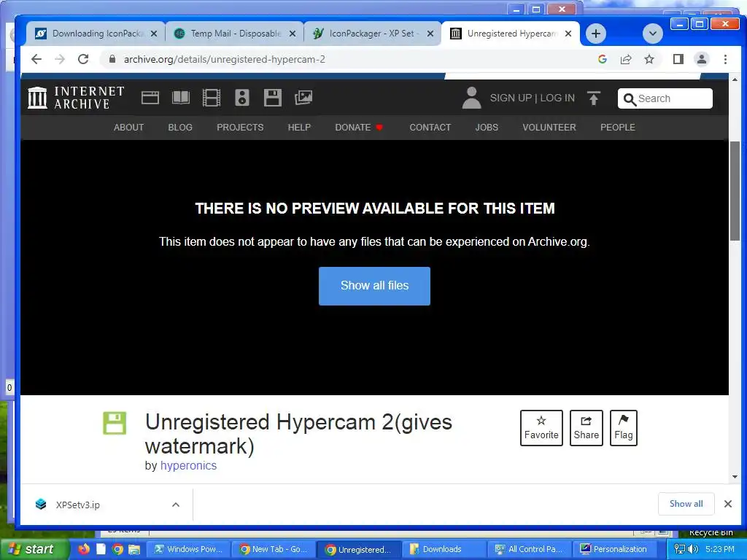Screen dimensions: 747x560
Task: Close the Temp Mail tab
Action: pyautogui.click(x=292, y=34)
